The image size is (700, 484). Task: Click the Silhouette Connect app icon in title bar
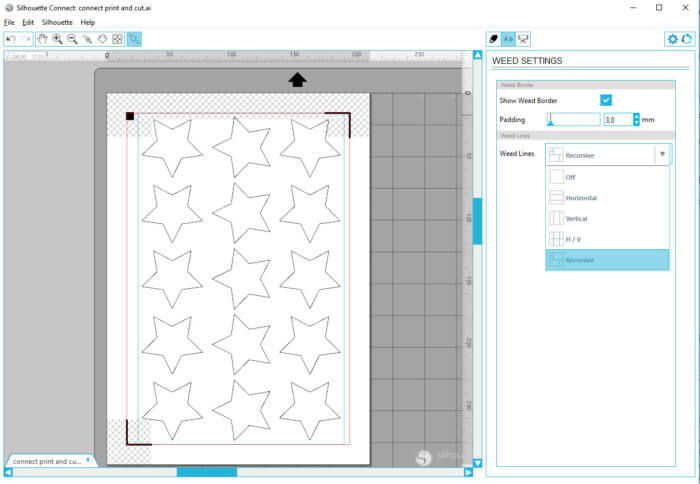point(9,8)
